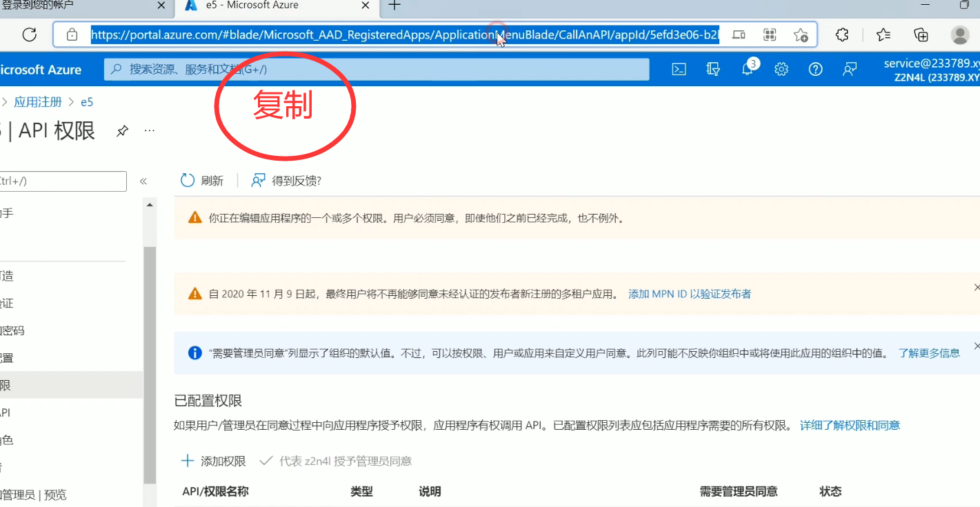980x507 pixels.
Task: Open Azure help question mark
Action: pos(815,69)
